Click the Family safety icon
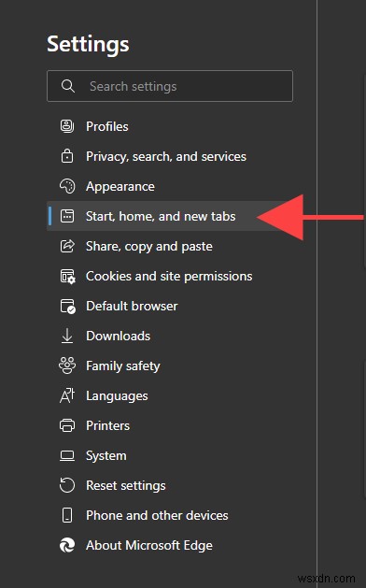The width and height of the screenshot is (366, 588). [x=67, y=366]
